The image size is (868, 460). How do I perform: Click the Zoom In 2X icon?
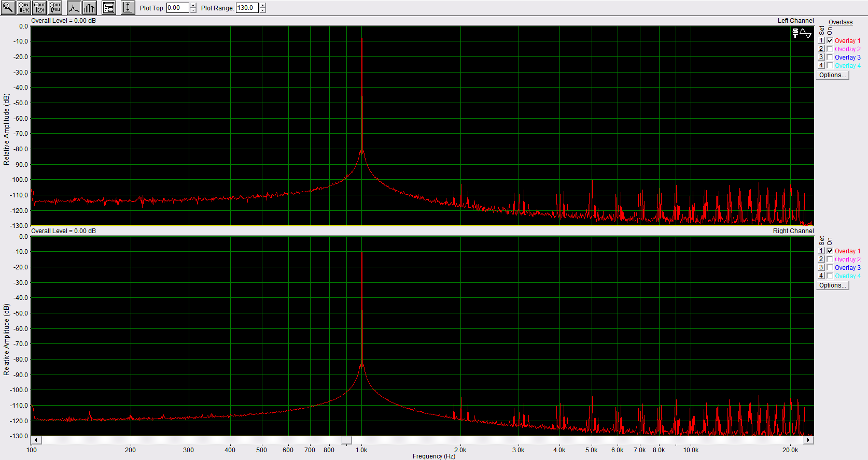pos(23,8)
